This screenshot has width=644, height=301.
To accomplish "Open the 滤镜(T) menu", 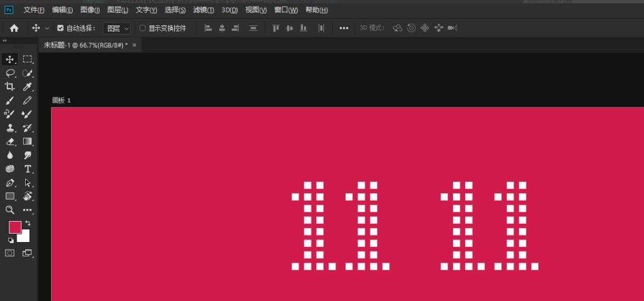I will coord(204,10).
